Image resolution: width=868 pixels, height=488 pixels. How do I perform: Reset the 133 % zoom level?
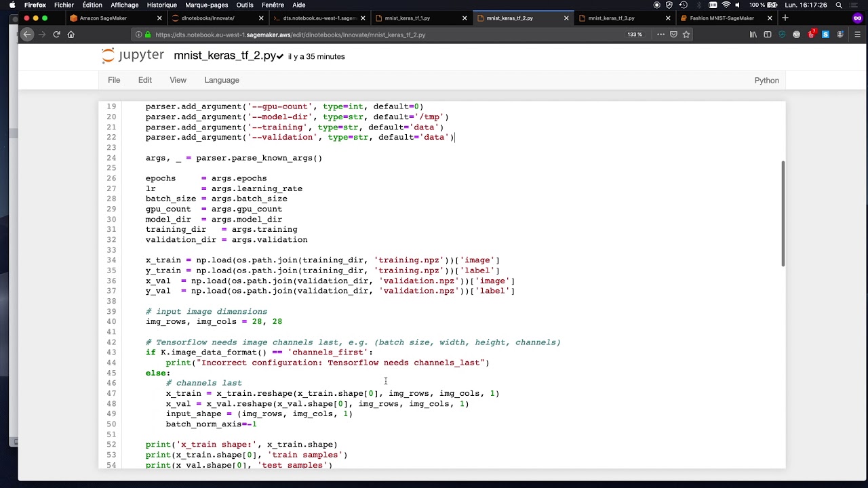coord(635,35)
